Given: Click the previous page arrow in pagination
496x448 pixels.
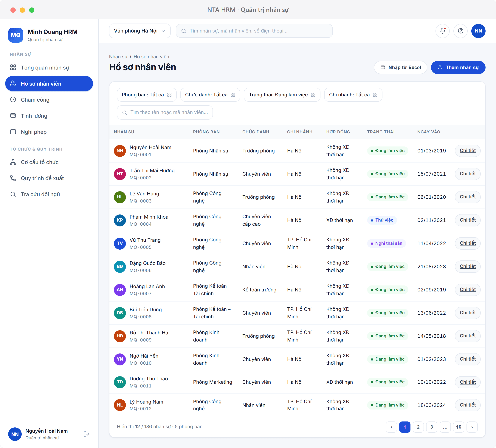Looking at the screenshot, I should [x=391, y=427].
